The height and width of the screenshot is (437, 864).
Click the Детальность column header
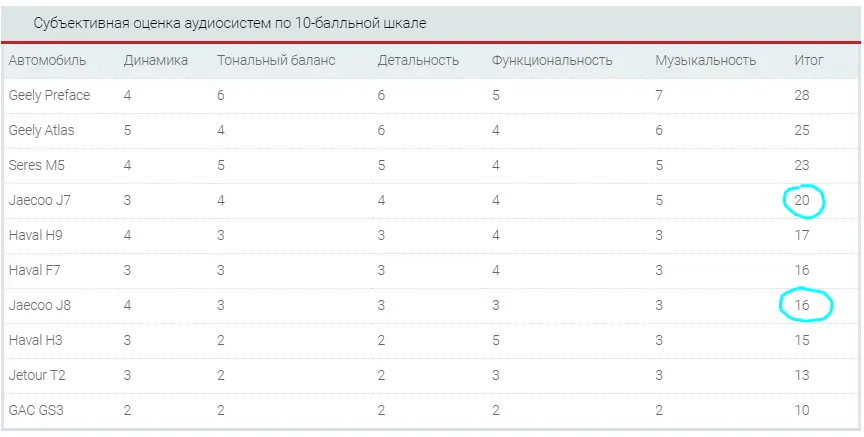coord(418,60)
